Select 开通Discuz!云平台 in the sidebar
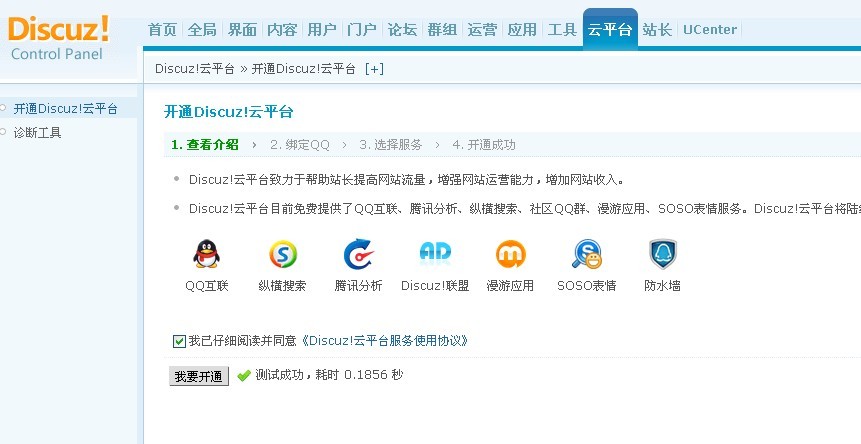This screenshot has height=444, width=861. [65, 109]
